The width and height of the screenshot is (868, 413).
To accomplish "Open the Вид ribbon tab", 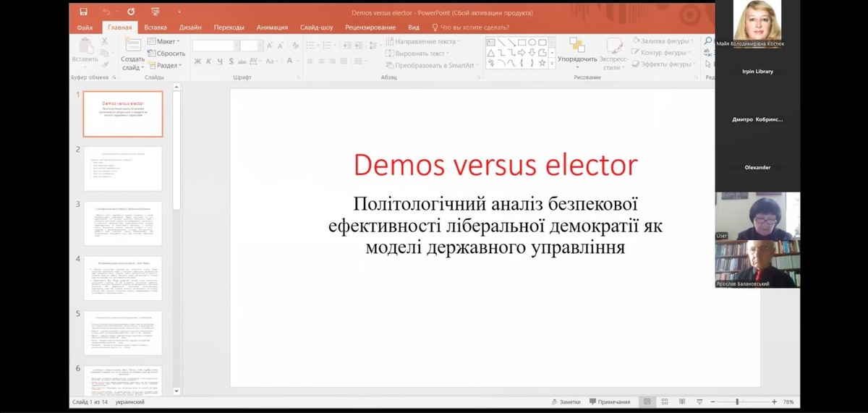I will (x=414, y=27).
